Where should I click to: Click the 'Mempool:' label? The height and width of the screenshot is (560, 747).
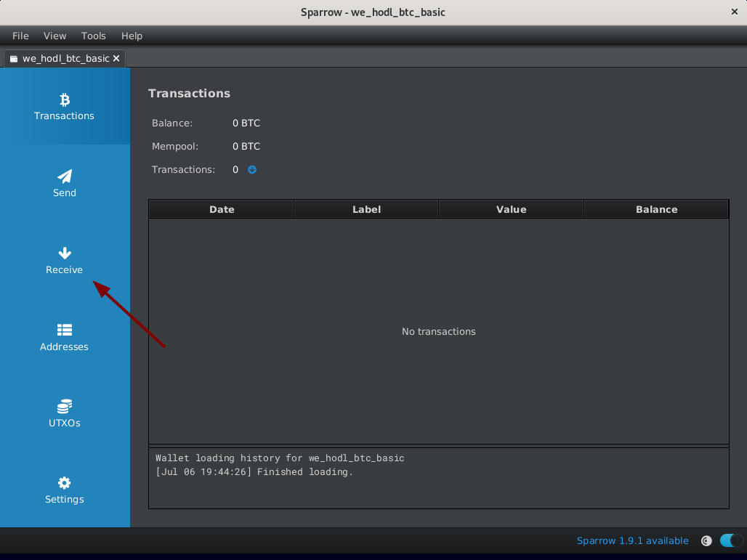(x=175, y=146)
